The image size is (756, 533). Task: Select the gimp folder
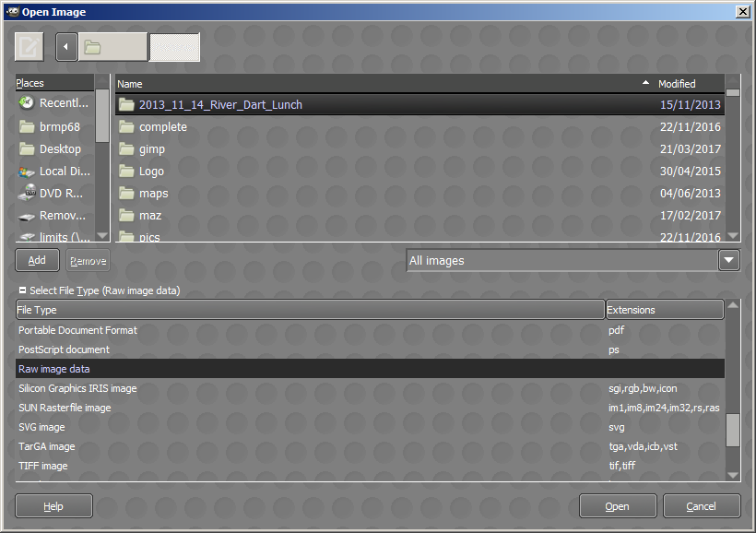point(419,149)
